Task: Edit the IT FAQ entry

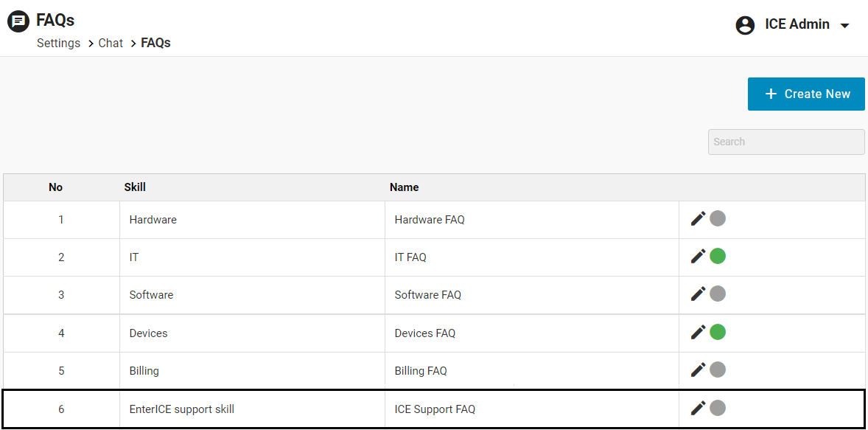Action: pyautogui.click(x=698, y=256)
